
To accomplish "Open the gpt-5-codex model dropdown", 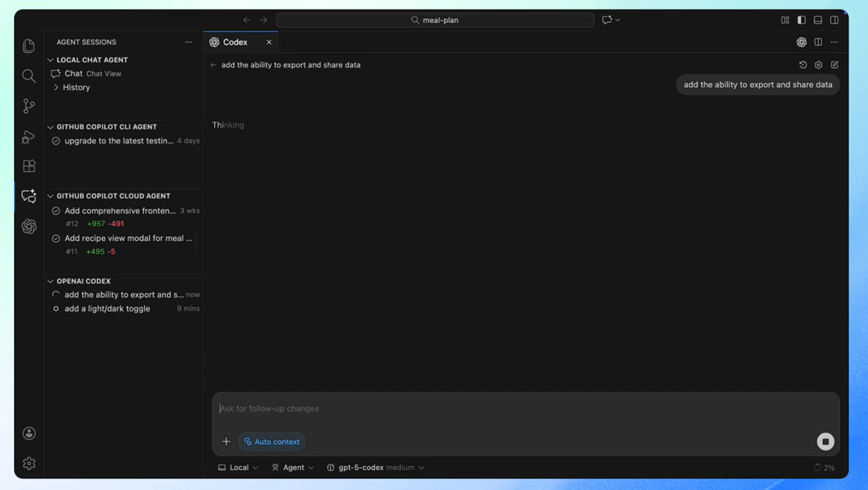I will pyautogui.click(x=375, y=467).
